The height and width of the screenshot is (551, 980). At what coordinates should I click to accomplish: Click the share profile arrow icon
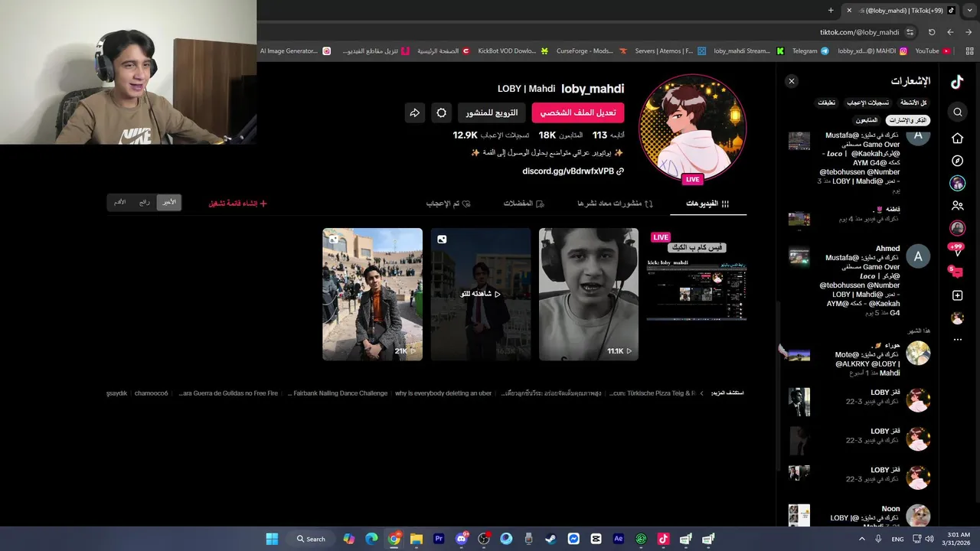[414, 112]
